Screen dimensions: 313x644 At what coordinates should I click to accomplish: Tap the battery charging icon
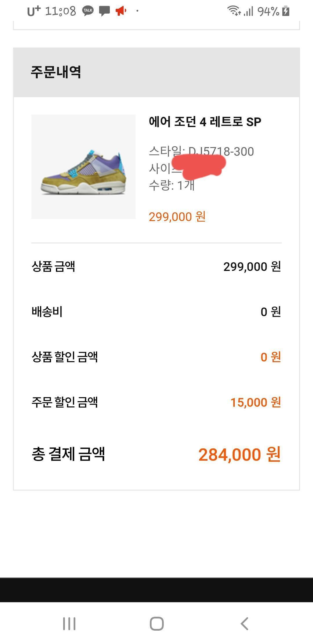(286, 11)
